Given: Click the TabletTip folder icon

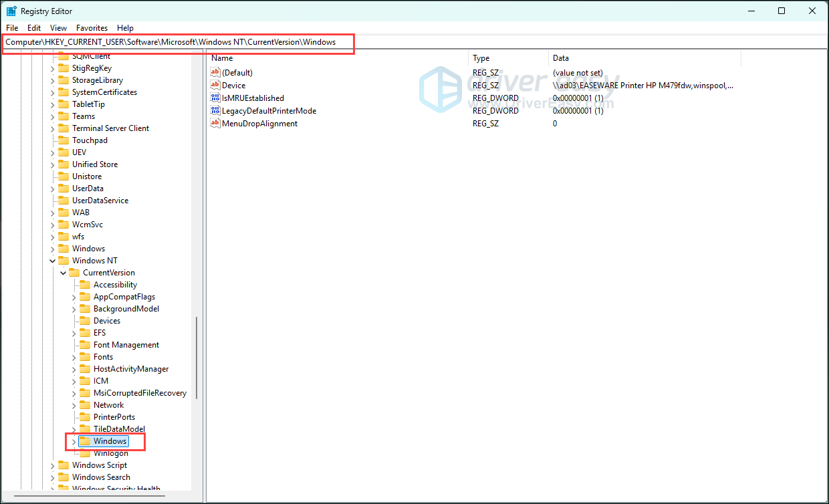Looking at the screenshot, I should click(x=64, y=104).
